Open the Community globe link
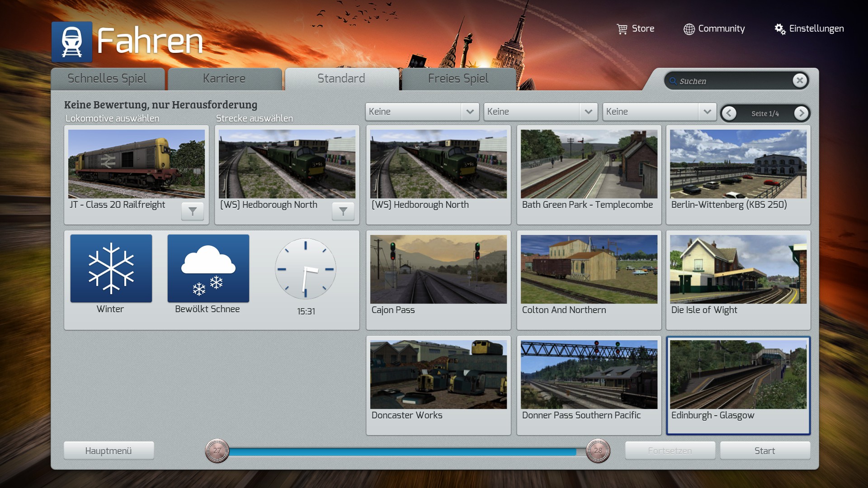This screenshot has height=488, width=868. tap(689, 29)
